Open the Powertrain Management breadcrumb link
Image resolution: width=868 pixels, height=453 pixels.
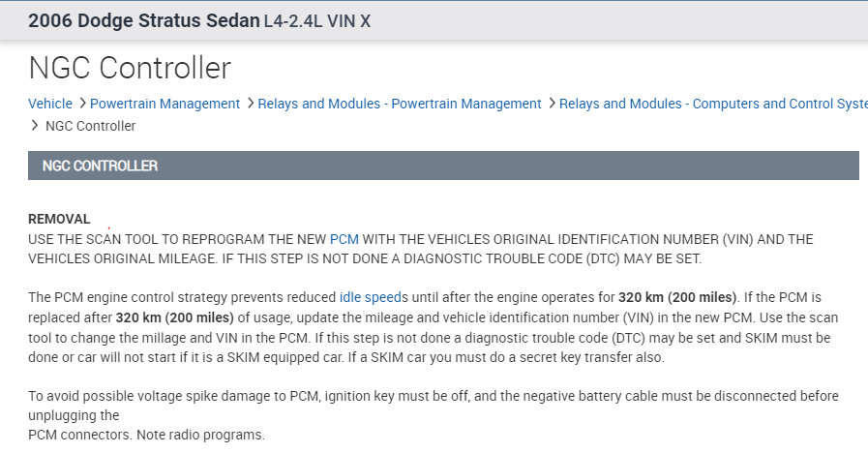tap(166, 104)
